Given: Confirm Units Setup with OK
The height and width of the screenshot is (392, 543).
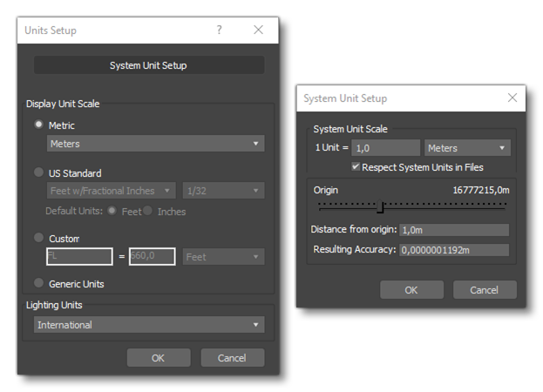Looking at the screenshot, I should [x=159, y=358].
